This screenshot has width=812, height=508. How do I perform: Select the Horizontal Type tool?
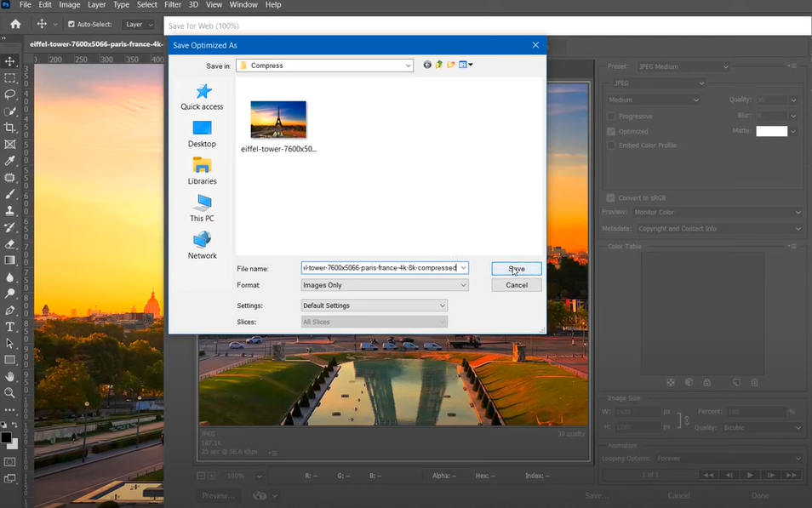pos(10,327)
